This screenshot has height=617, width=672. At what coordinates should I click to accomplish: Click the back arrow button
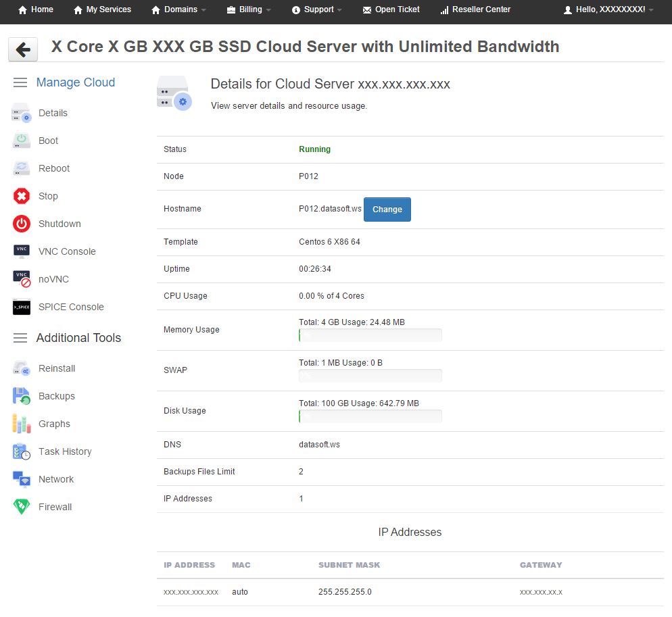pos(23,49)
